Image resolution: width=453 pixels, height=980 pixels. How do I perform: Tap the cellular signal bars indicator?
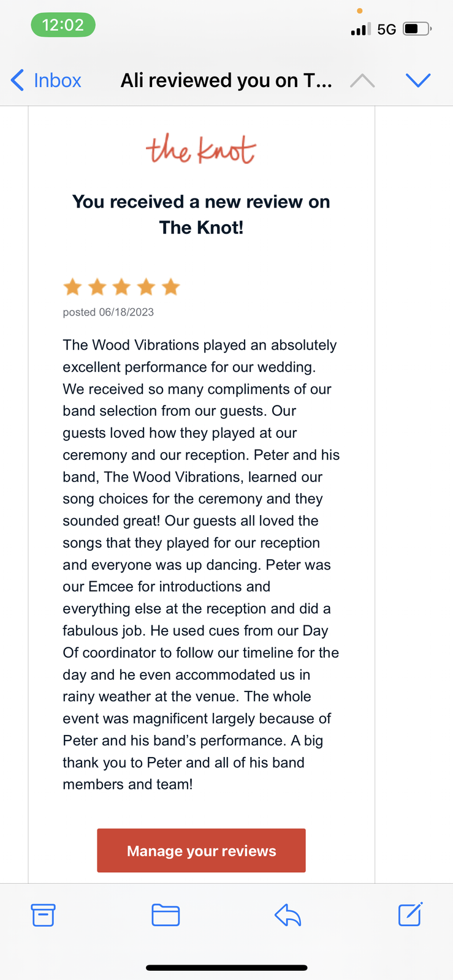(x=360, y=29)
